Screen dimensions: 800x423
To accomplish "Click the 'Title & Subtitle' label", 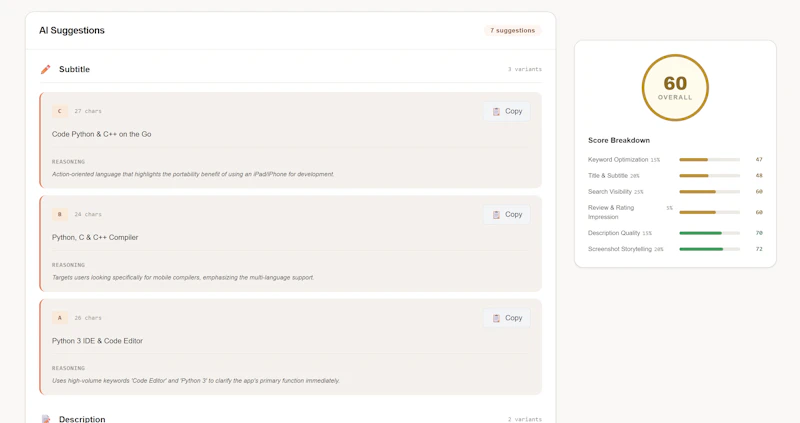I will tap(608, 176).
